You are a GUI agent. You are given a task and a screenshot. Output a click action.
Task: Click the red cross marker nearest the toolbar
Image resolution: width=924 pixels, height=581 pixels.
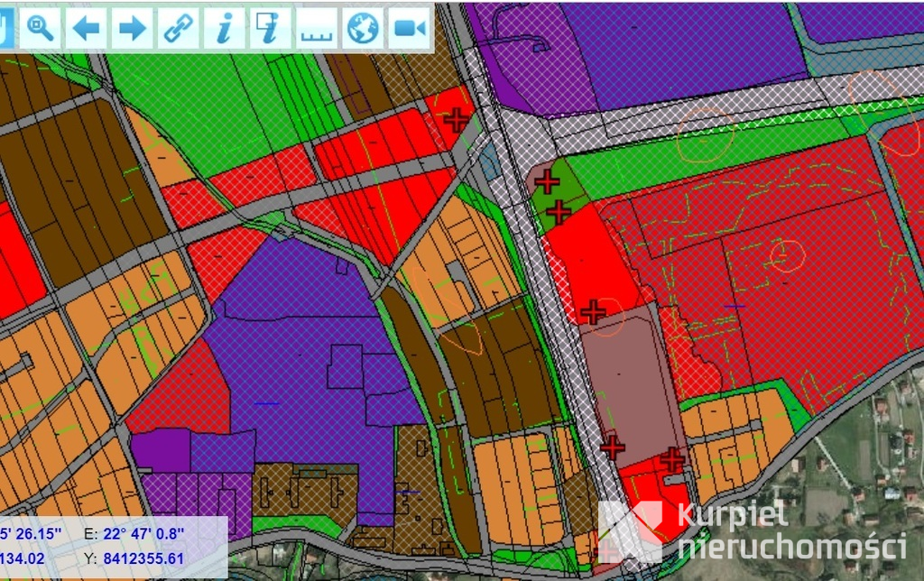coord(456,120)
